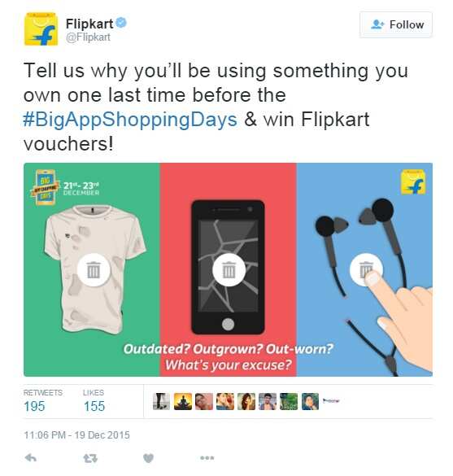Open the more options ellipsis
This screenshot has width=453, height=476.
pyautogui.click(x=207, y=458)
